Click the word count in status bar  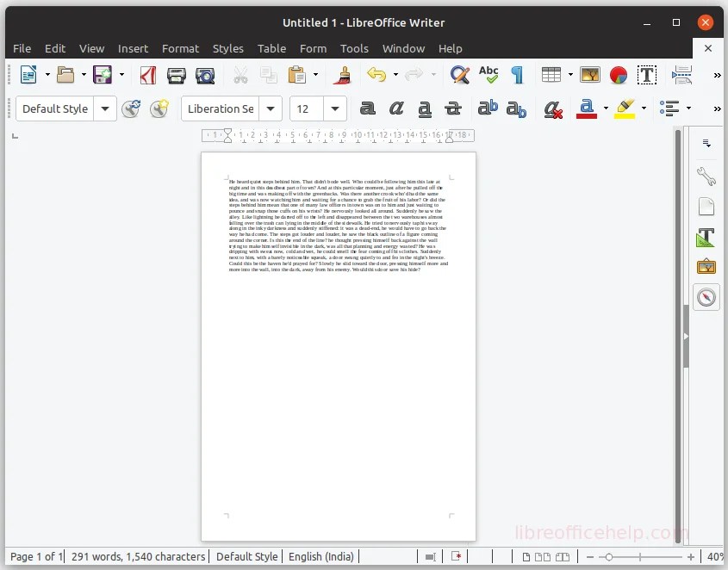[139, 556]
